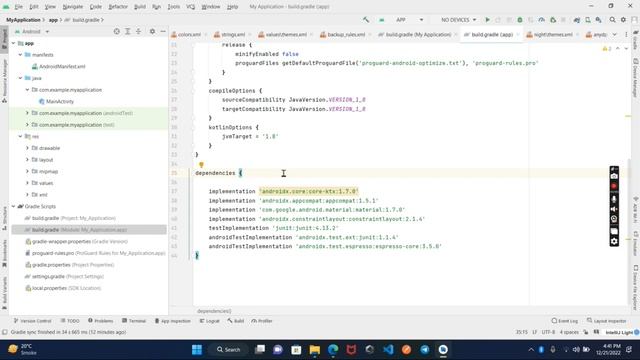Click the Windows Start button
Screen dimensions: 640x360
click(197, 350)
